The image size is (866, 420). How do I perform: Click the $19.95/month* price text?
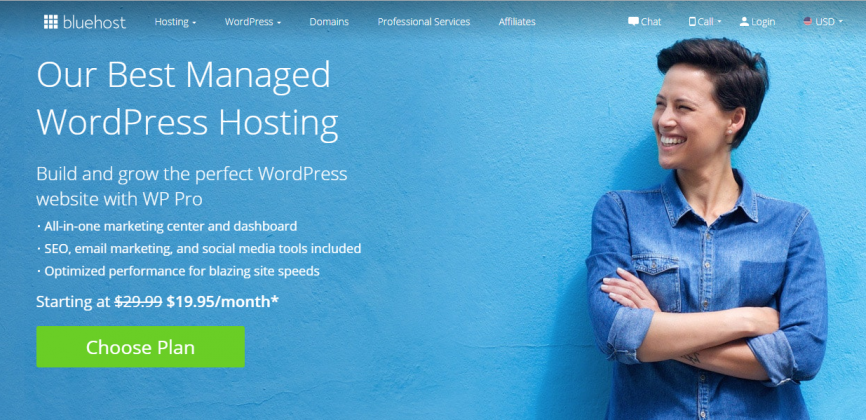[x=223, y=302]
